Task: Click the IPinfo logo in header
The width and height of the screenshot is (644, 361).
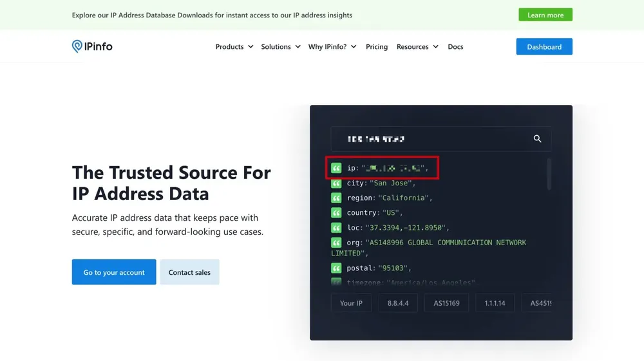Action: click(92, 46)
